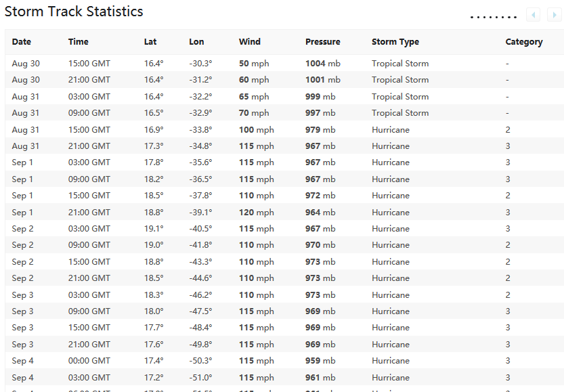
Task: Select longitude -37.8° cell
Action: point(200,196)
